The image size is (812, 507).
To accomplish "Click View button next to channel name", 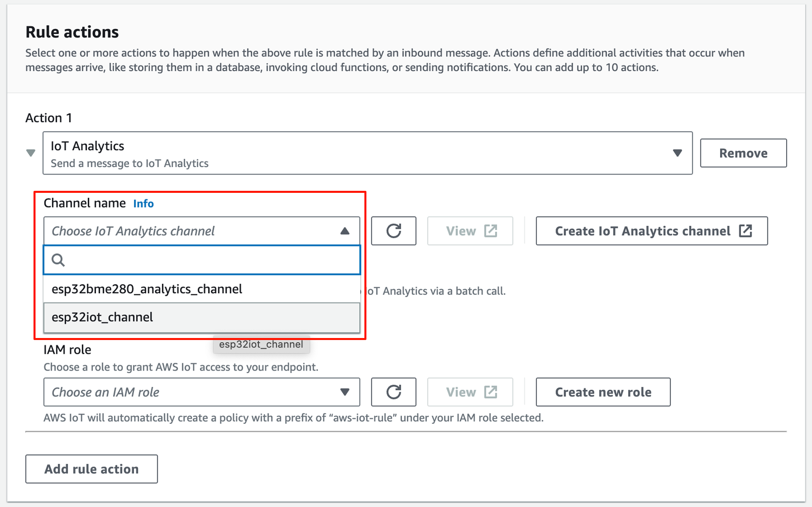I will coord(470,231).
